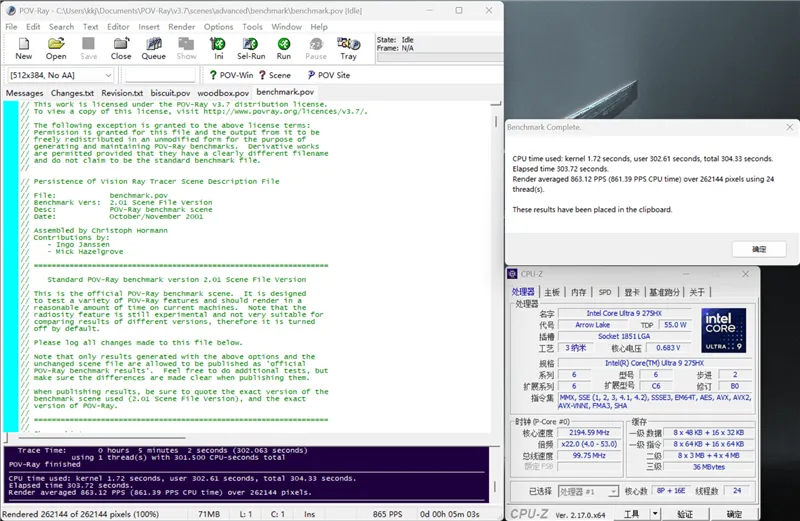
Task: Click 确定 in the Benchmark Complete dialog
Action: click(x=759, y=248)
